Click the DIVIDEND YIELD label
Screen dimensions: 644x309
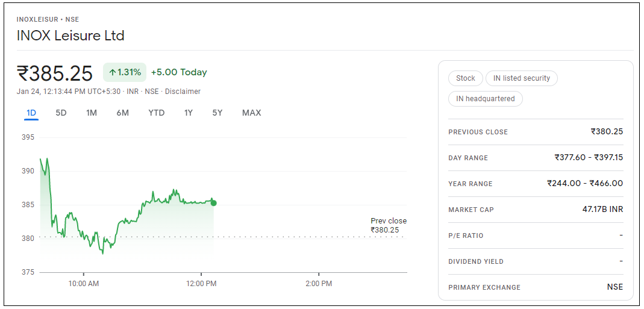click(476, 262)
